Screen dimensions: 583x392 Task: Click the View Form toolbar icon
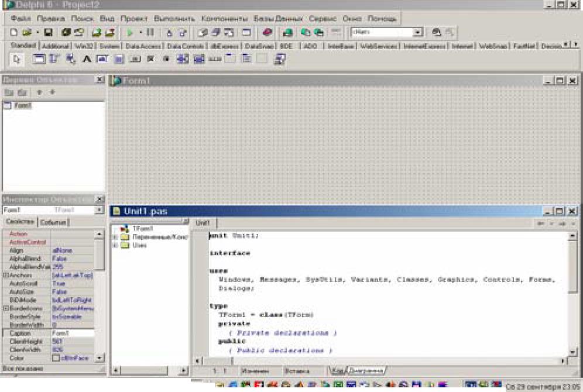click(216, 33)
